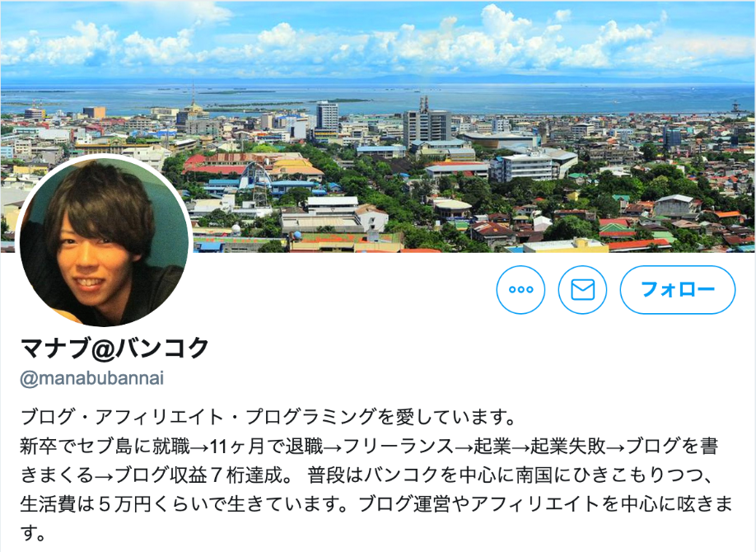Click the display name マナブ@バンコク
Screen dimensions: 756x552
[115, 348]
